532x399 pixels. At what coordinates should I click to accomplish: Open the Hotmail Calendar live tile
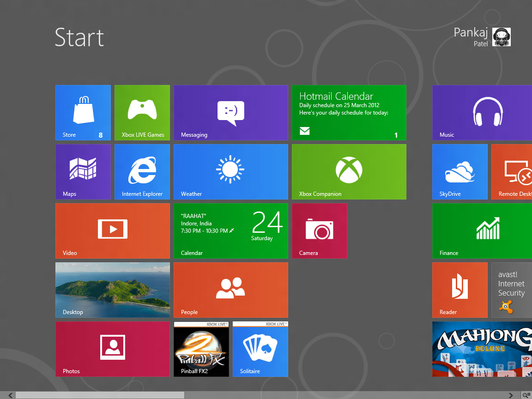(x=349, y=112)
